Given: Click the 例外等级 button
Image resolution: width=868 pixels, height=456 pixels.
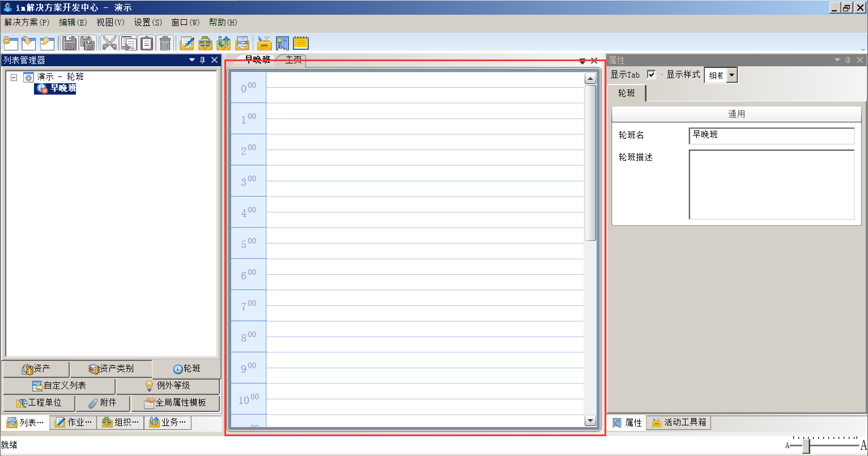Looking at the screenshot, I should tap(168, 386).
